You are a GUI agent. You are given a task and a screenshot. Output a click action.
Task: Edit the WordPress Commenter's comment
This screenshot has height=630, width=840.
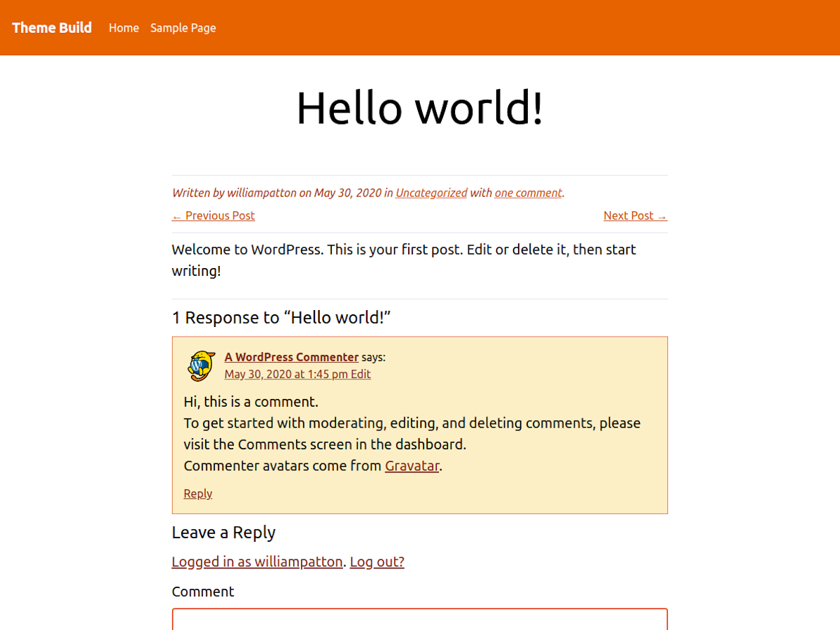tap(361, 374)
